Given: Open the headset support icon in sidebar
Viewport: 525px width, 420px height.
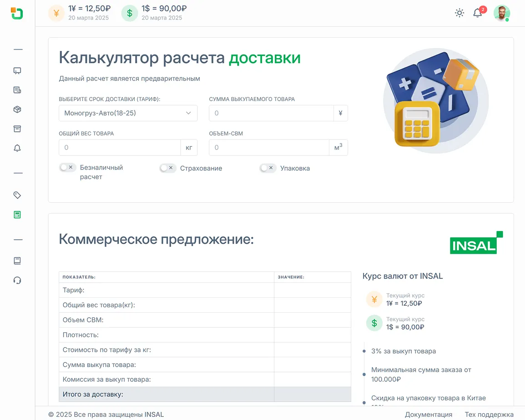Looking at the screenshot, I should (17, 280).
